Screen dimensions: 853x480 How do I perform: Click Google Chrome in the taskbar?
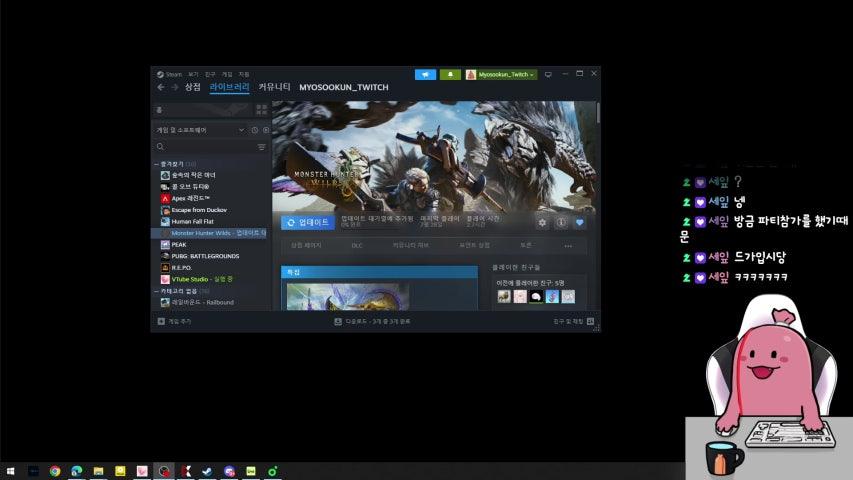coord(55,471)
